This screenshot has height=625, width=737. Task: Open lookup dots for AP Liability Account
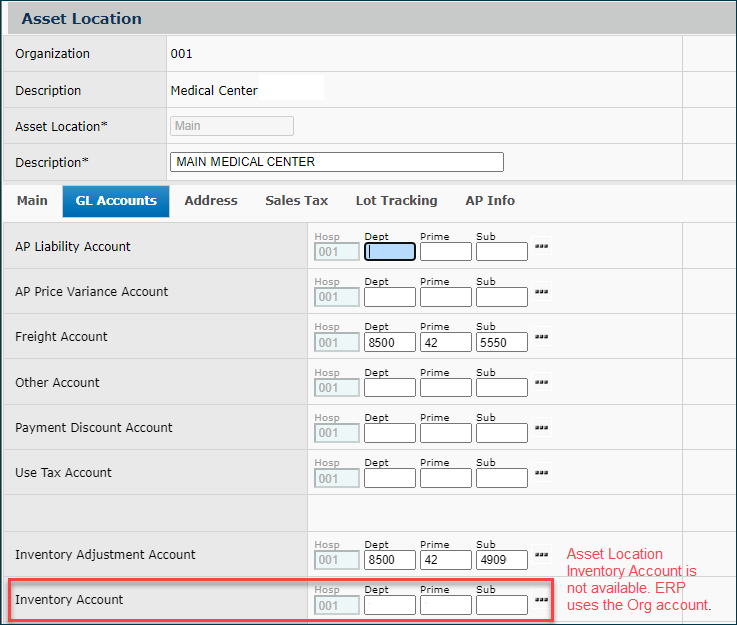[541, 246]
